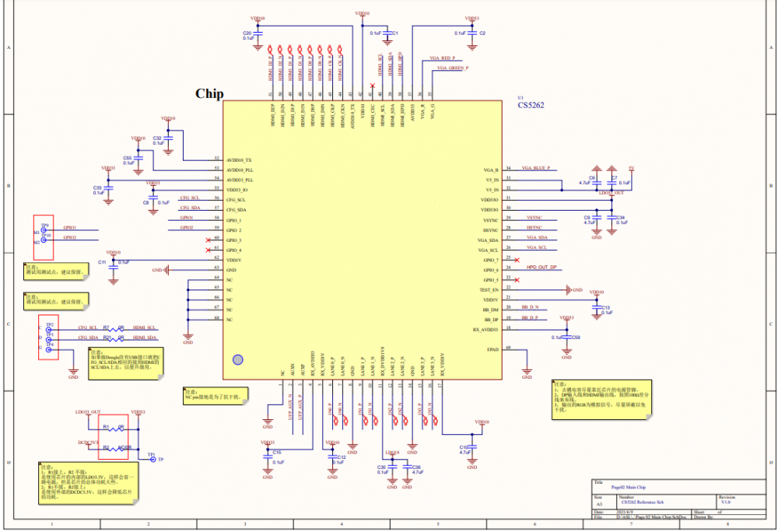The image size is (778, 532).
Task: Select the DCDC3V3 power label
Action: pos(89,443)
